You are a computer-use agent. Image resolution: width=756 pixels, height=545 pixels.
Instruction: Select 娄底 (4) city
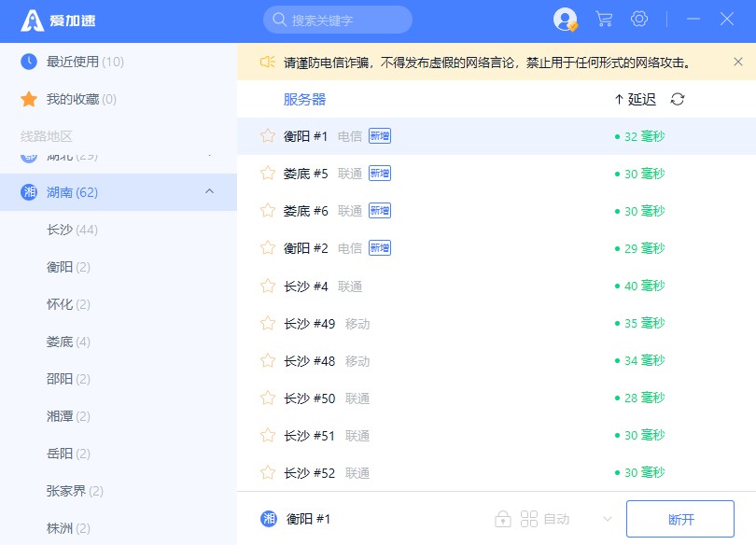click(x=119, y=342)
